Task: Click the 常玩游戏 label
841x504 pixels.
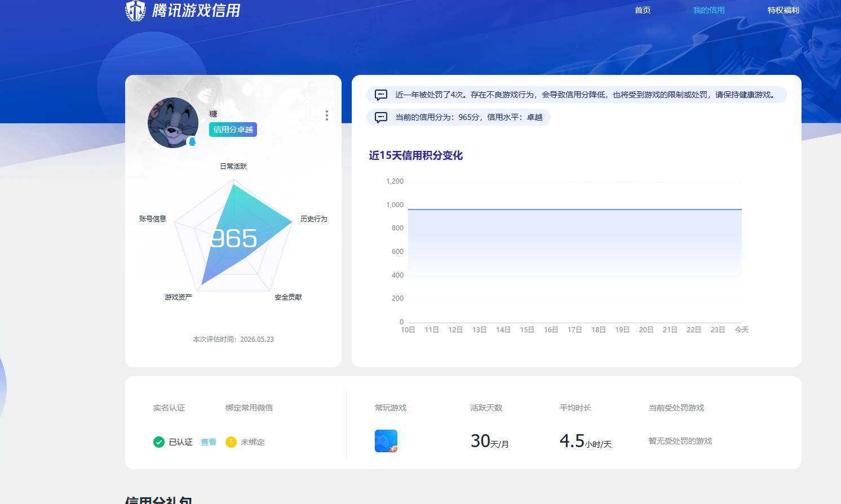Action: pos(391,408)
